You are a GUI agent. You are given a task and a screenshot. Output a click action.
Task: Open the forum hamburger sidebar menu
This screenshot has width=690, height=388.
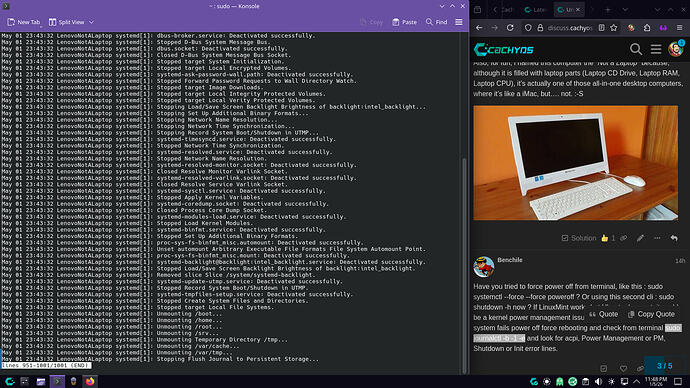(x=656, y=49)
